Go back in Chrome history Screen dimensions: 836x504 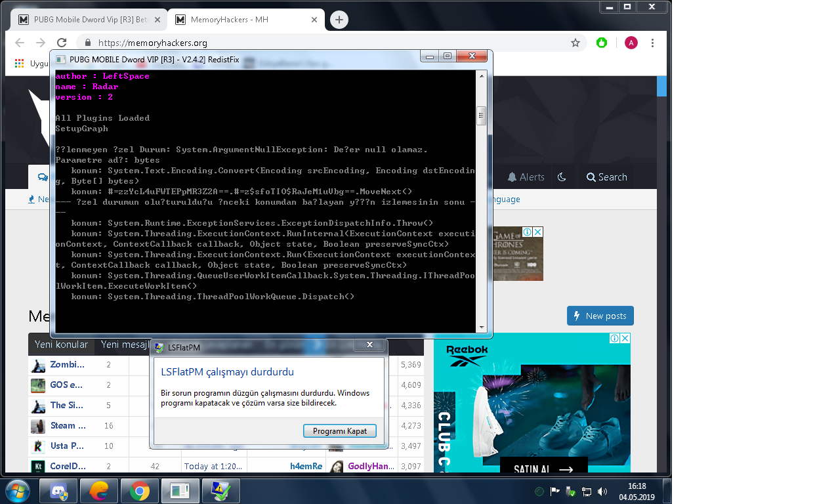tap(20, 43)
